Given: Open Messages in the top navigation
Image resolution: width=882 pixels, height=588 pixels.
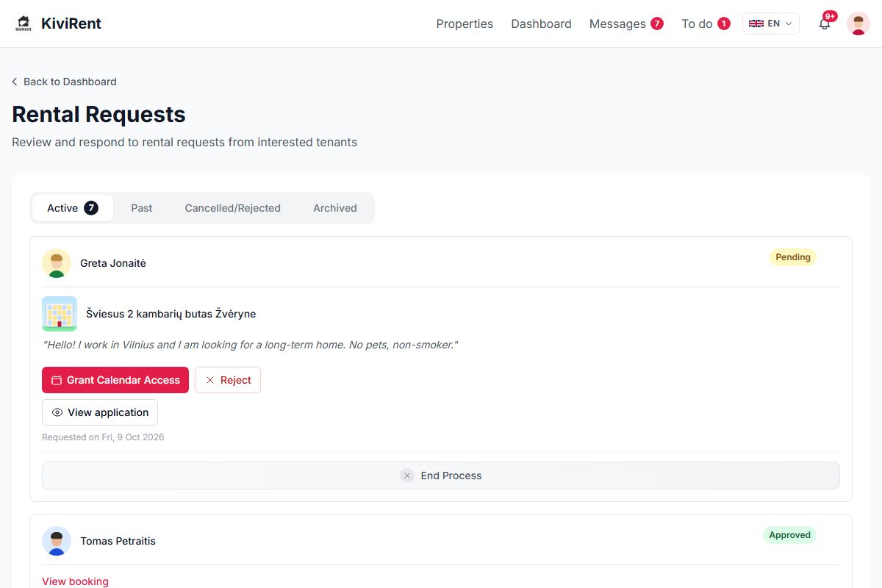Looking at the screenshot, I should pos(626,24).
